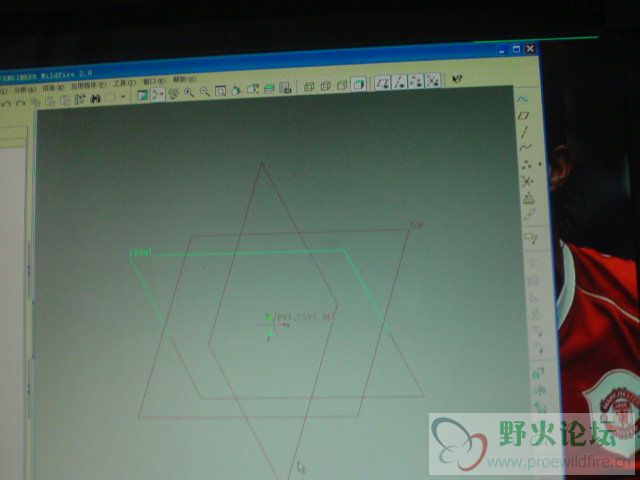Select the Datum Axis tool
This screenshot has width=640, height=480.
coord(524,131)
